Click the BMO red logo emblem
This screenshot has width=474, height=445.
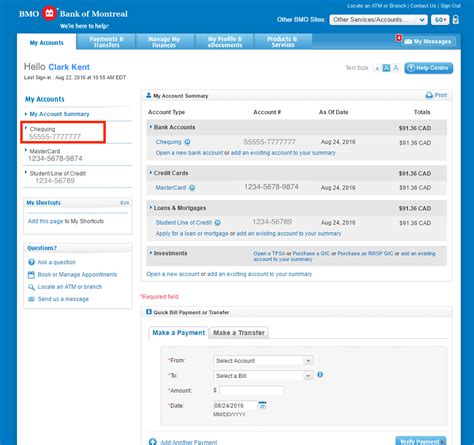tap(49, 13)
